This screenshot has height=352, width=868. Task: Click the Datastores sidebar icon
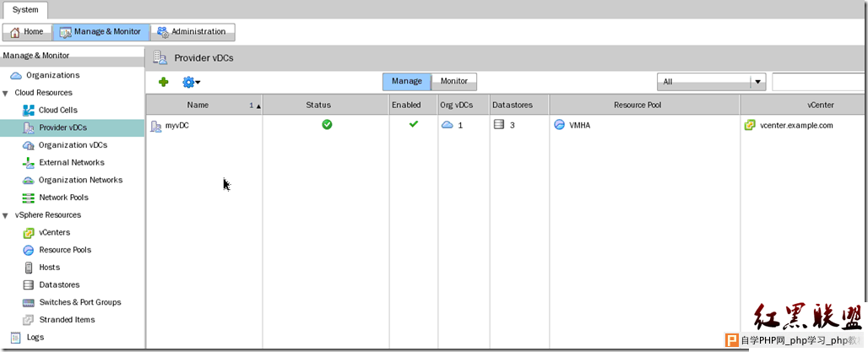[28, 285]
